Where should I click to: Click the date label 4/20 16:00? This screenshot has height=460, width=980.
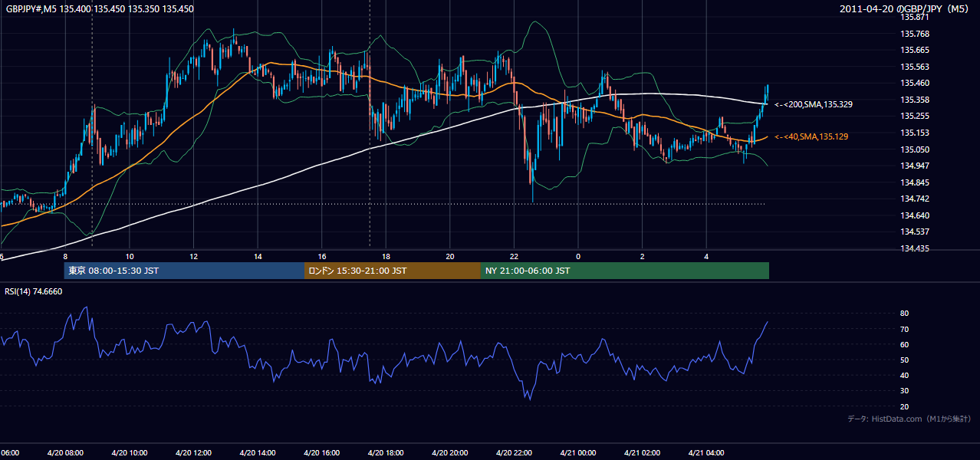coord(321,453)
